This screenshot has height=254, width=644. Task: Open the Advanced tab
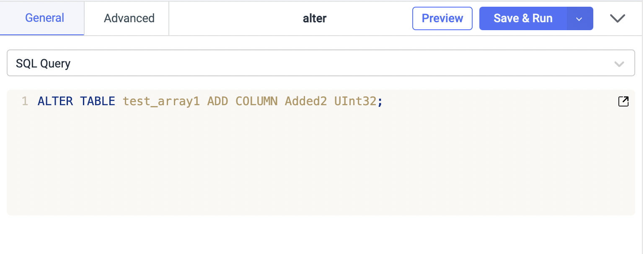tap(129, 18)
